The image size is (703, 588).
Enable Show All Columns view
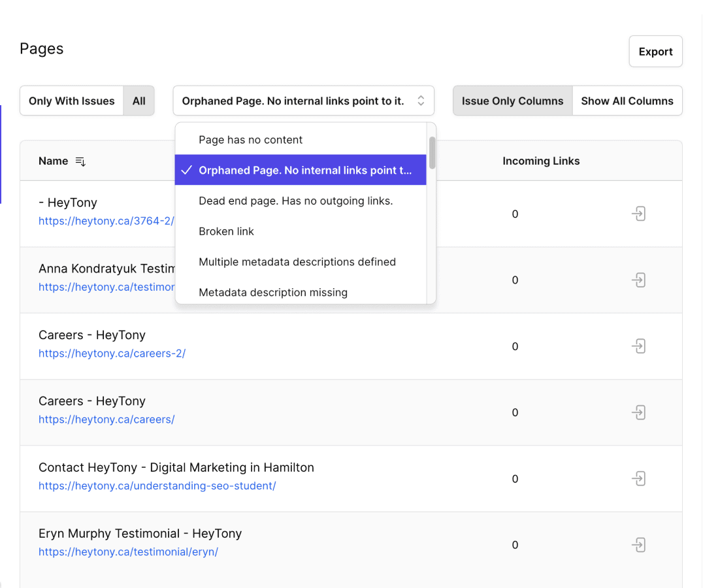pos(627,101)
